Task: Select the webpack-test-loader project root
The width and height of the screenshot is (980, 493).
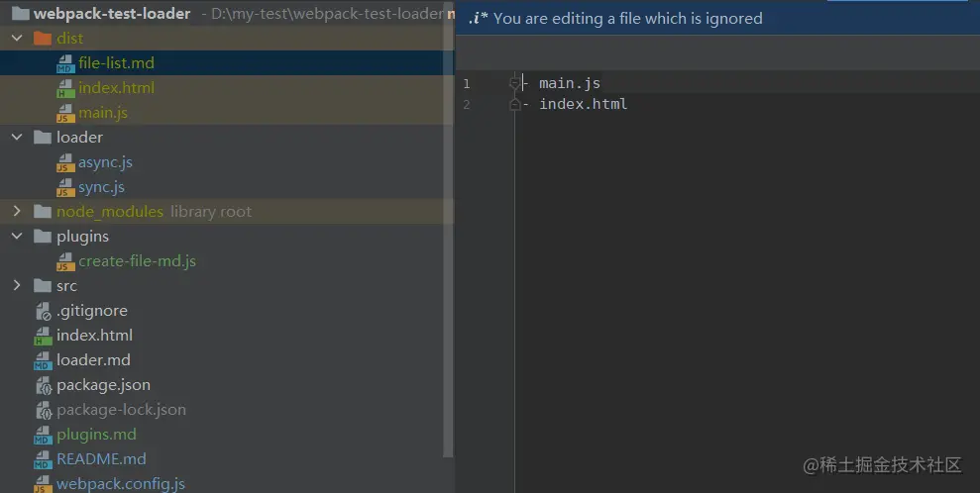Action: coord(112,14)
